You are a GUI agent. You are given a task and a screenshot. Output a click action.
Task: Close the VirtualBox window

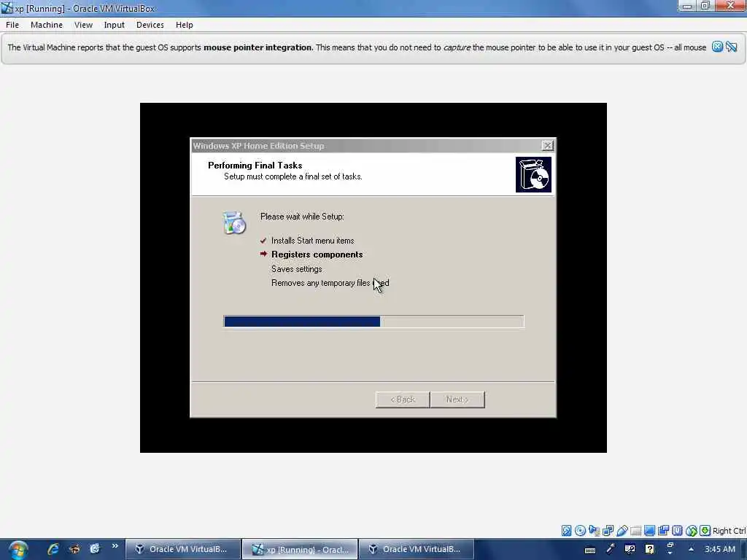(x=730, y=6)
